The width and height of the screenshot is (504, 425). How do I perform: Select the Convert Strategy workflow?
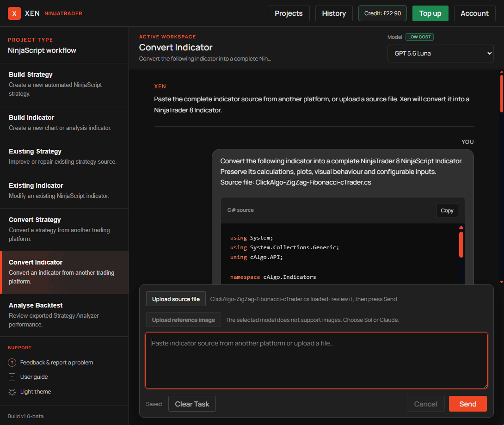point(64,229)
